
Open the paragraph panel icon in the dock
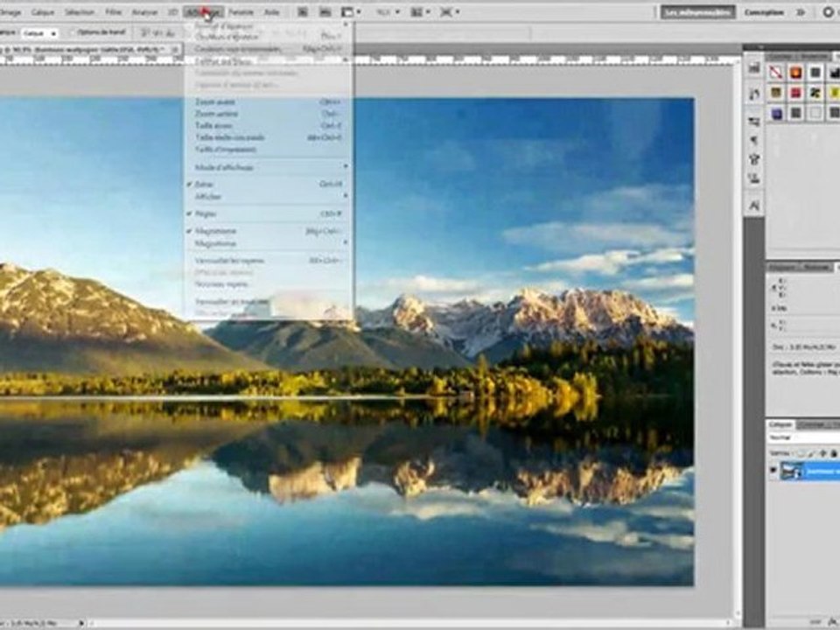pos(754,140)
